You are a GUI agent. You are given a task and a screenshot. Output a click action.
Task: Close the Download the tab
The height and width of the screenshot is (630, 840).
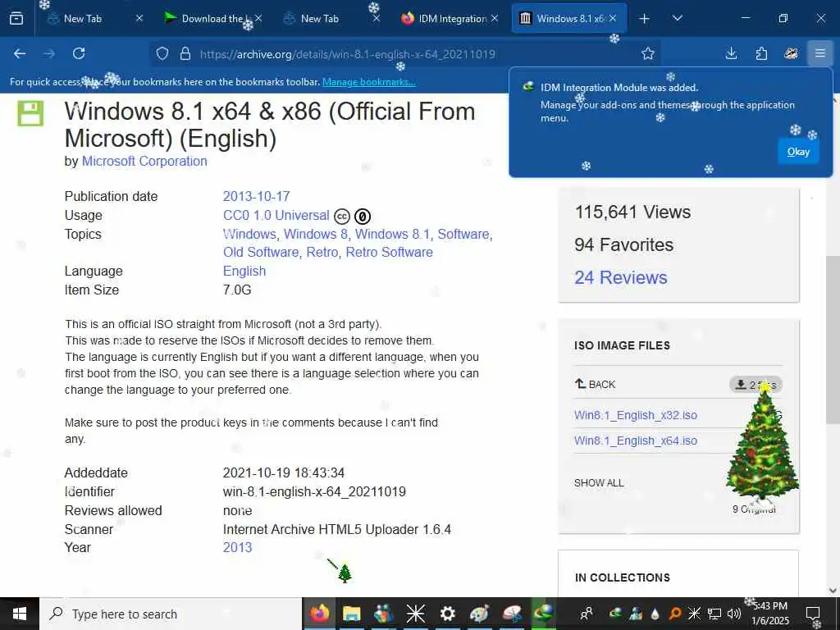coord(258,19)
